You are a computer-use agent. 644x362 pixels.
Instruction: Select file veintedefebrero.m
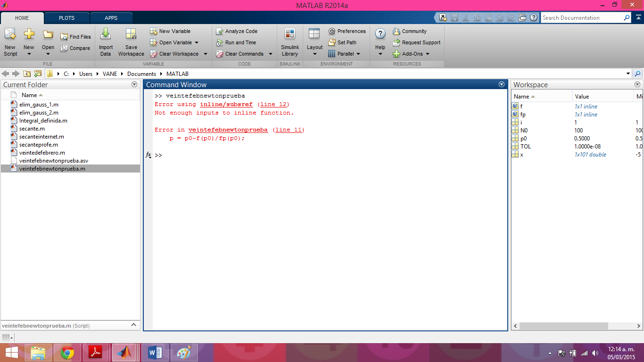coord(42,153)
